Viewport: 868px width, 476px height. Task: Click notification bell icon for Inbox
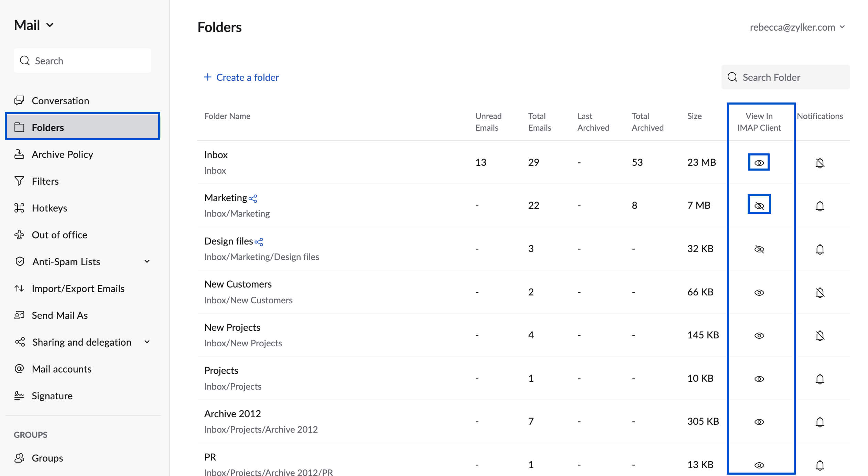coord(820,163)
